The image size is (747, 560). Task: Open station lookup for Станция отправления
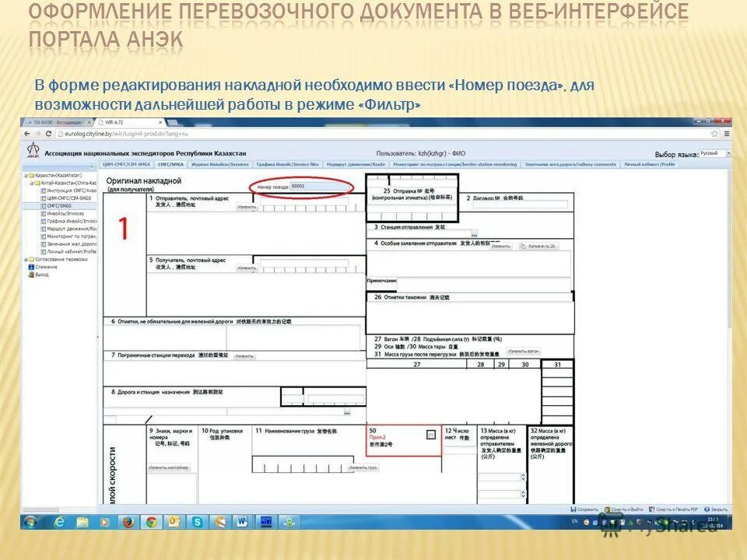pyautogui.click(x=474, y=234)
